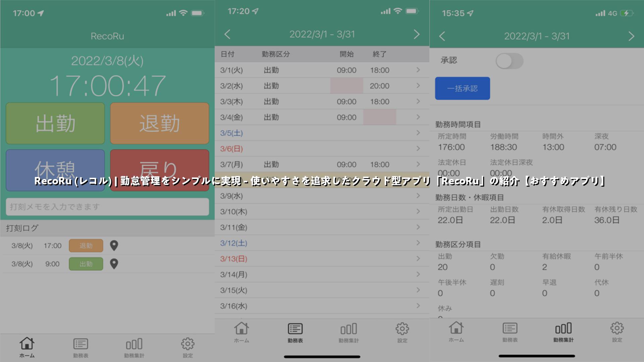The image size is (644, 362).
Task: Expand the 3/10(木) row chevron
Action: coord(418,212)
